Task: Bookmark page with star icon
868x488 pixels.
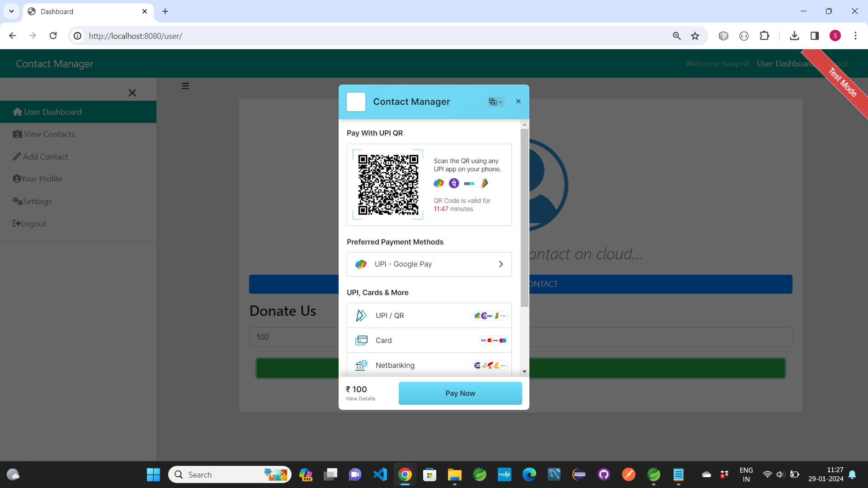Action: (x=695, y=36)
